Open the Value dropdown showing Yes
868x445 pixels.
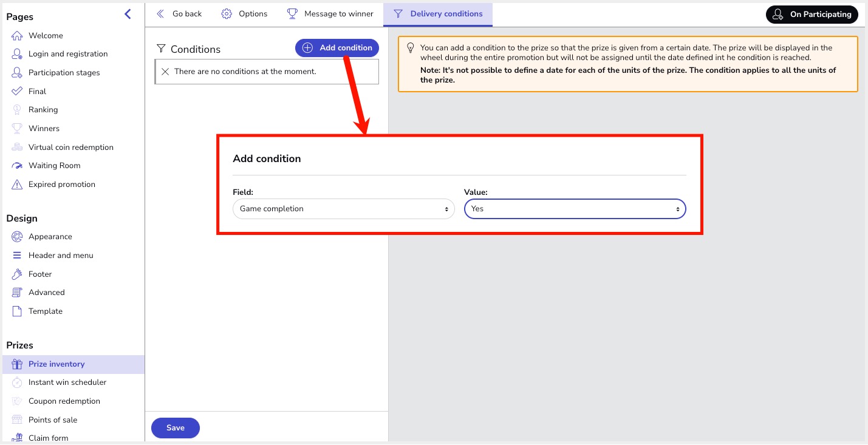tap(575, 209)
